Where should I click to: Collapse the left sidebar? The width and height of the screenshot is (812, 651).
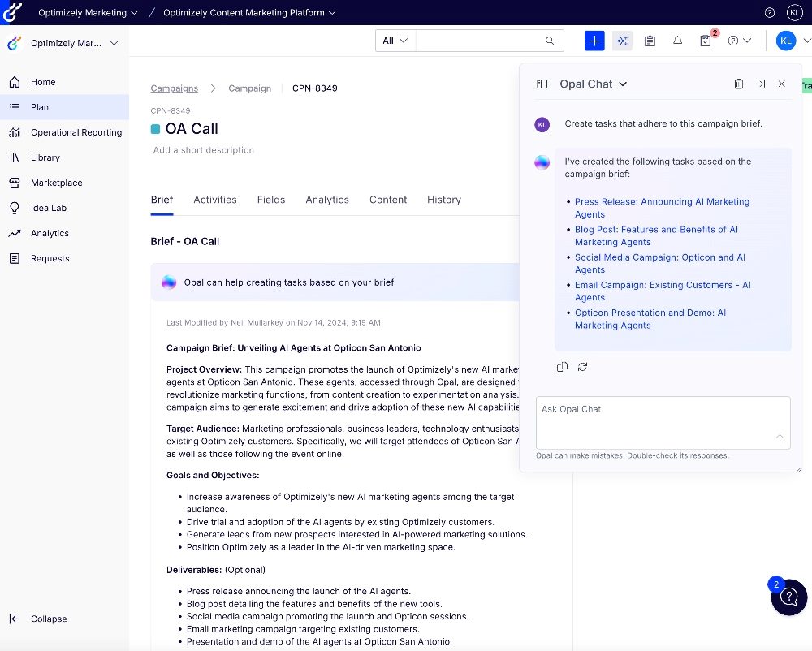(38, 619)
